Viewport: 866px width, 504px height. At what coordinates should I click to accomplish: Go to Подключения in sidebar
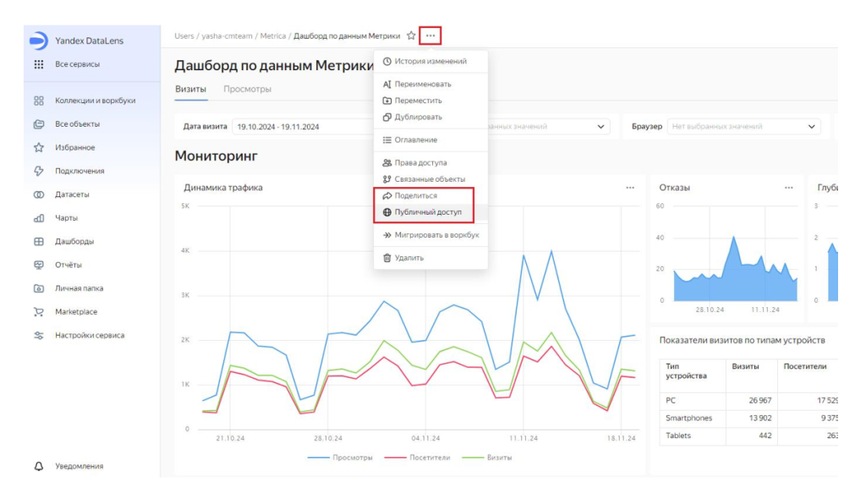click(x=79, y=171)
